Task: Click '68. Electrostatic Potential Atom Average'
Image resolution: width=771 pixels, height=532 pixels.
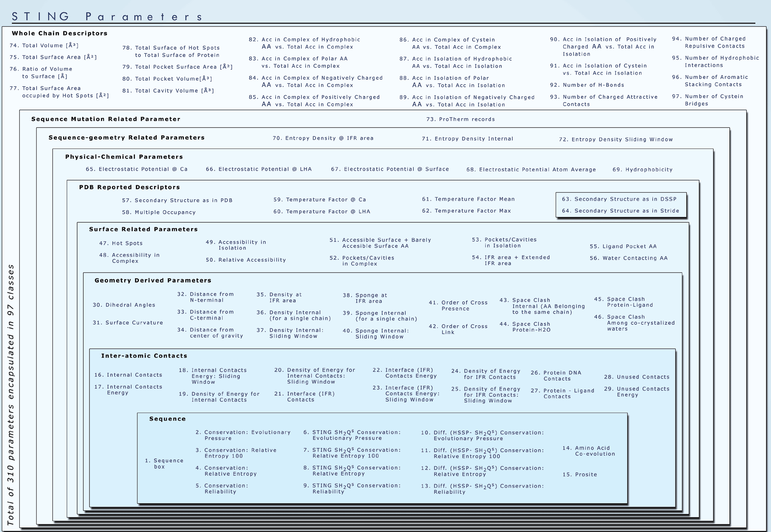Action: 531,169
